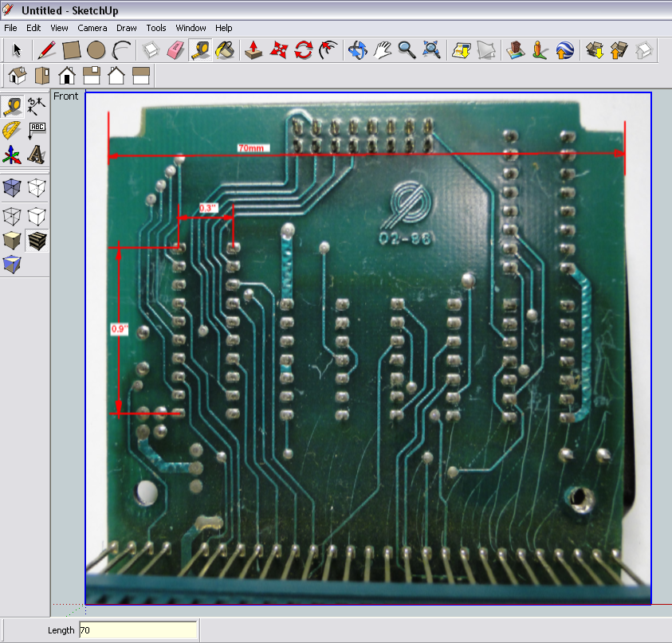Open the File menu
This screenshot has width=672, height=643.
[10, 28]
